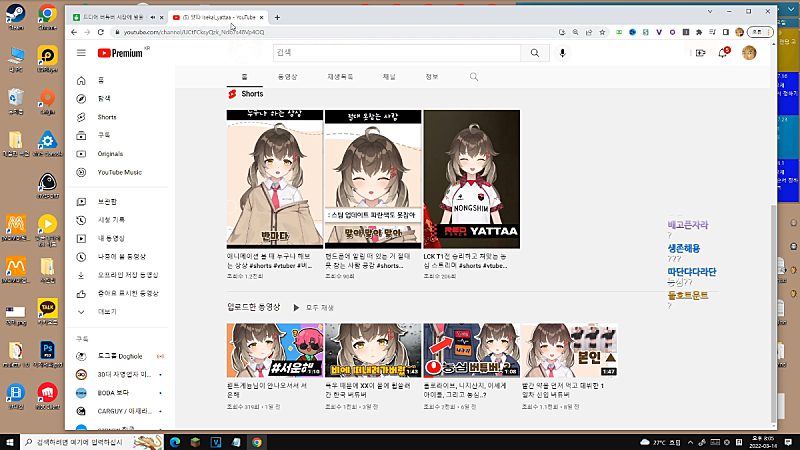The width and height of the screenshot is (800, 450).
Task: Click the search magnifier button
Action: (x=535, y=53)
